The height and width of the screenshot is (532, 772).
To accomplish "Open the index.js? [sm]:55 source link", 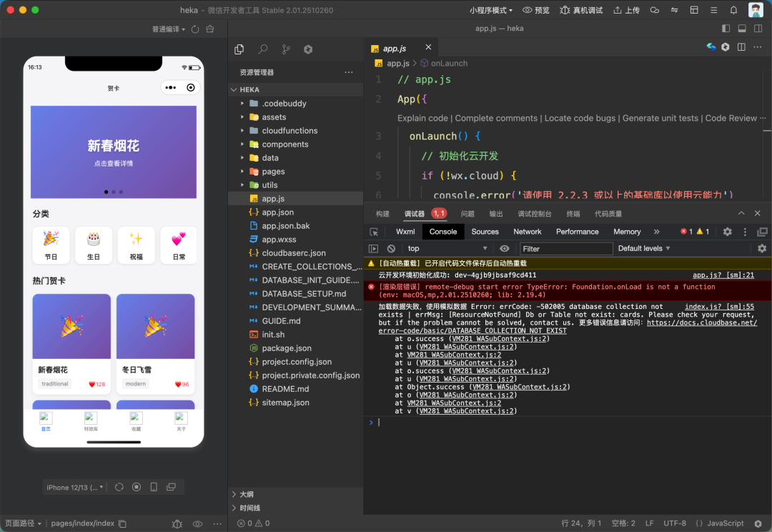I will (x=719, y=307).
